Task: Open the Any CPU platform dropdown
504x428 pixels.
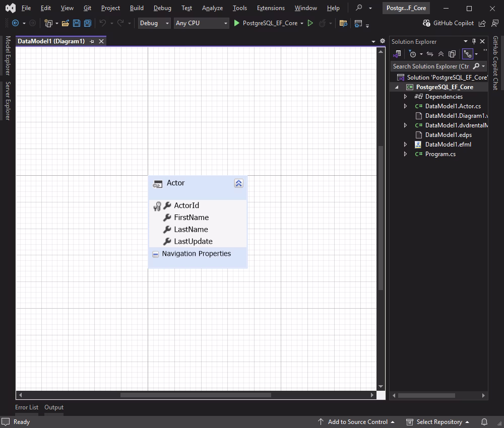Action: point(201,23)
